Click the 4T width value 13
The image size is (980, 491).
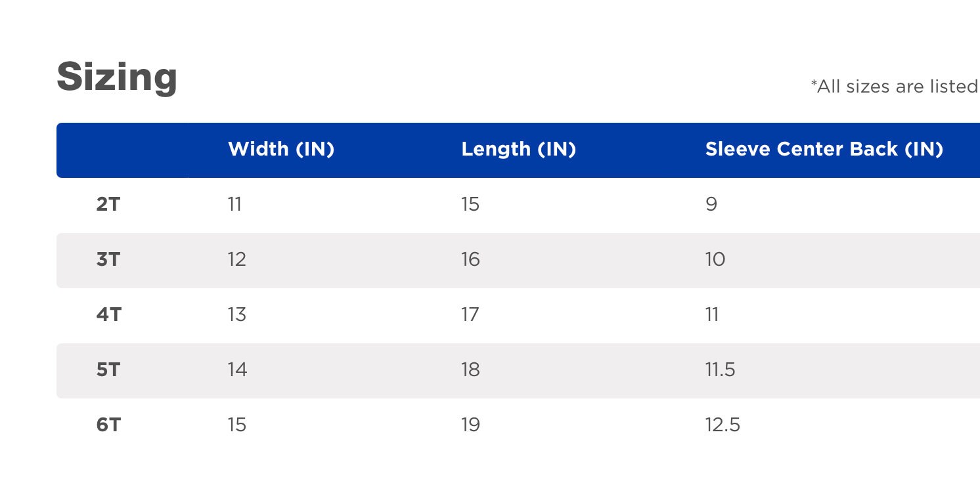click(x=236, y=315)
